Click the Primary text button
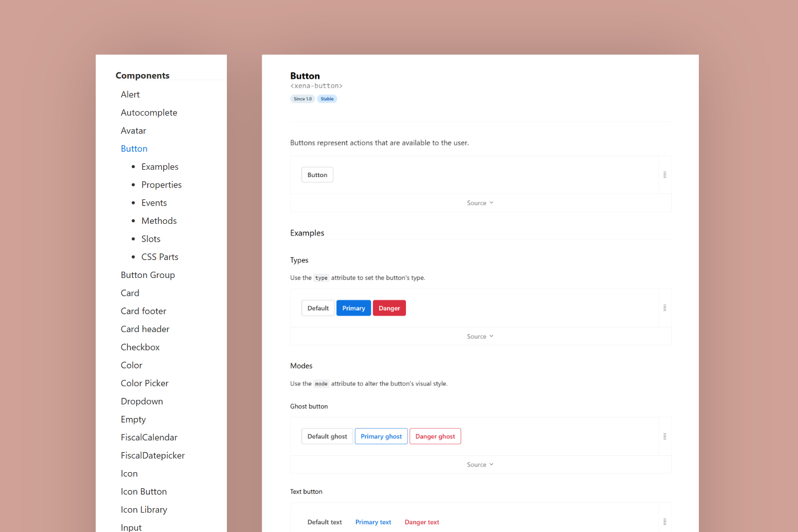This screenshot has width=798, height=532. [x=373, y=522]
